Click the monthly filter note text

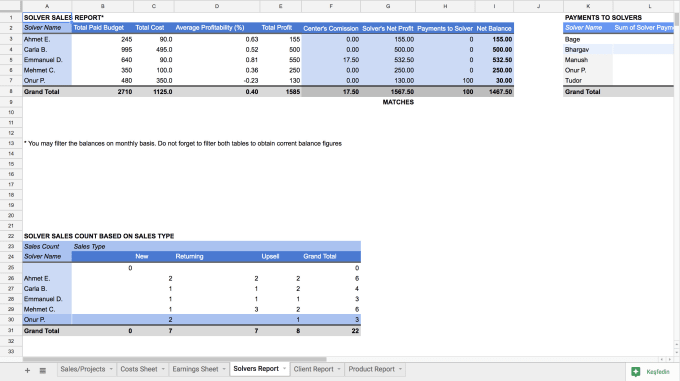183,143
